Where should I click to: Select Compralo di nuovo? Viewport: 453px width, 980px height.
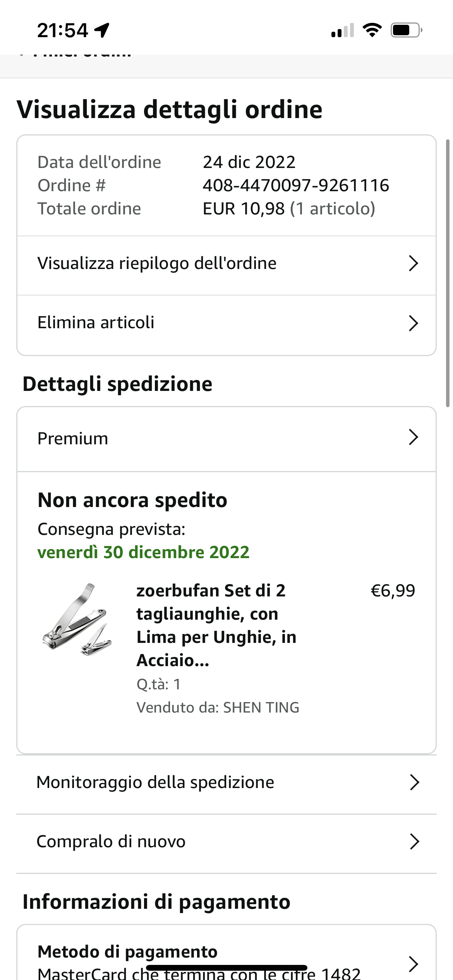click(111, 841)
